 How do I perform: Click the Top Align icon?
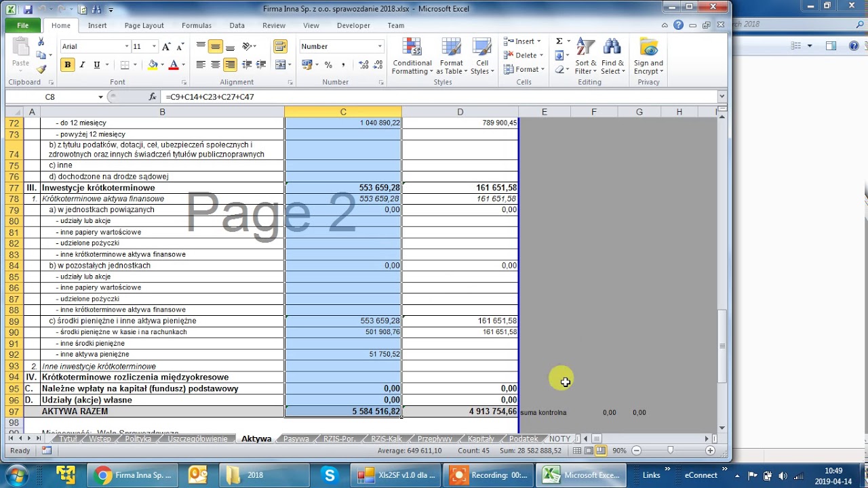point(201,47)
